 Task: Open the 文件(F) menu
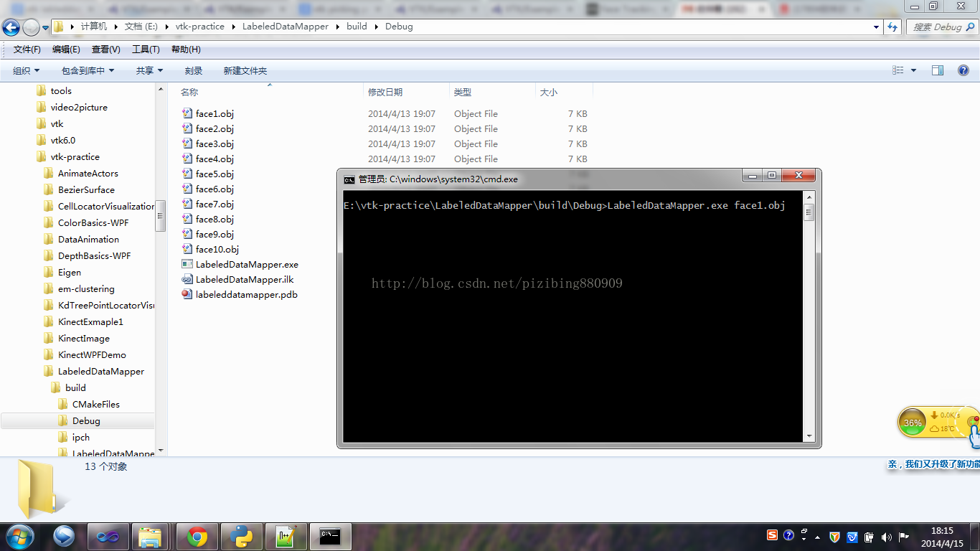pyautogui.click(x=27, y=50)
